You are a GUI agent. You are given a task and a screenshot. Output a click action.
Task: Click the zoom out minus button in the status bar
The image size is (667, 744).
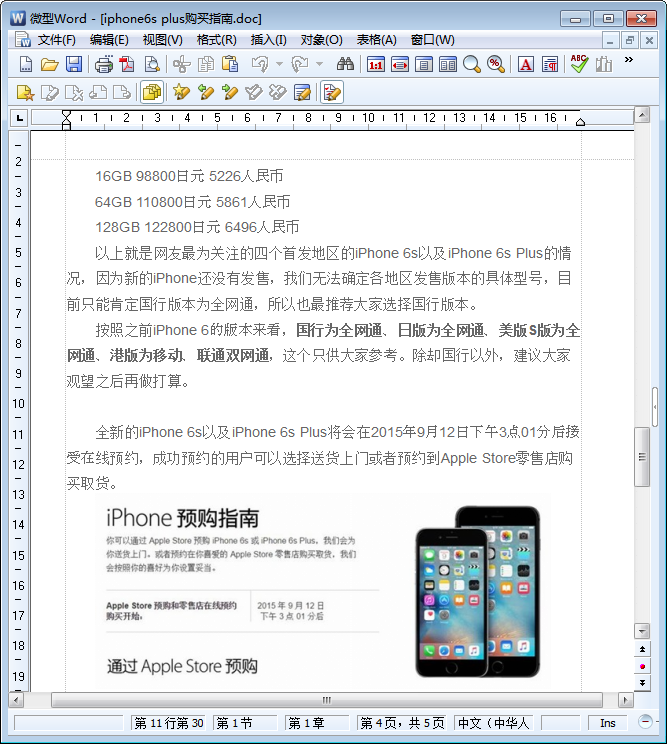click(645, 722)
